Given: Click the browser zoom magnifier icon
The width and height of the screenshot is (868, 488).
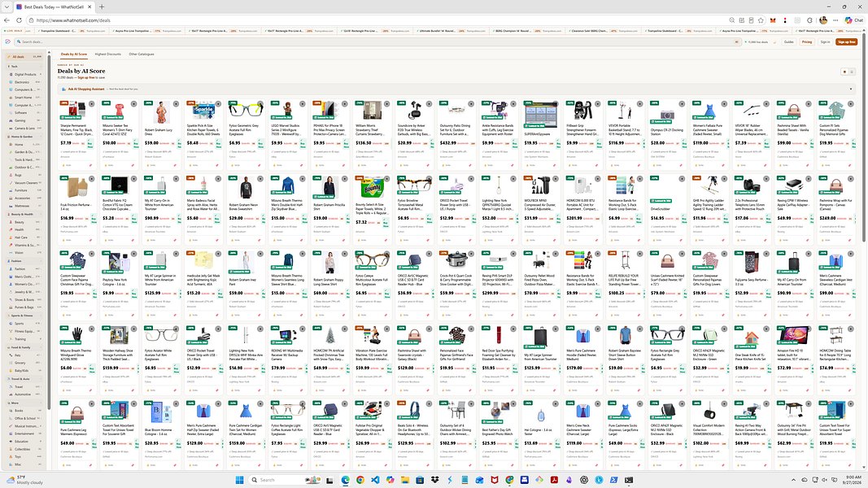Looking at the screenshot, I should [x=732, y=20].
